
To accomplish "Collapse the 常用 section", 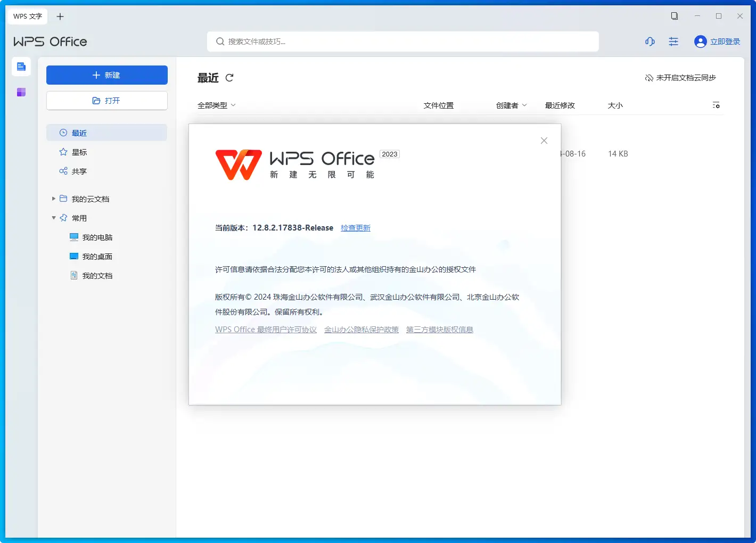I will tap(53, 218).
